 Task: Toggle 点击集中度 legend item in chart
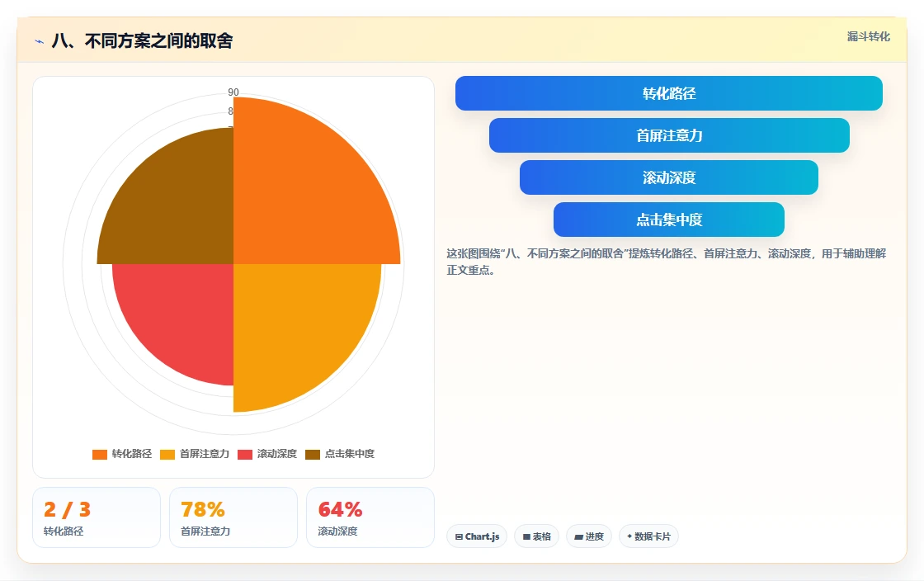click(x=339, y=454)
